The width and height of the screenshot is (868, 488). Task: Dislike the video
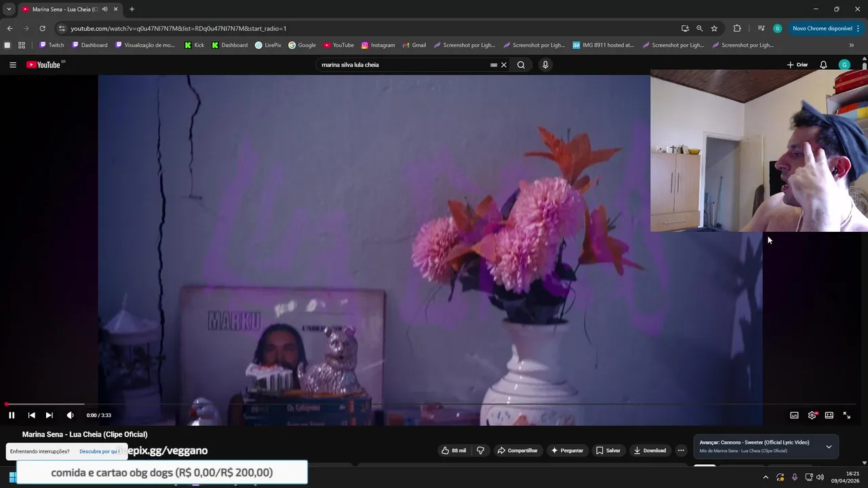click(x=480, y=451)
